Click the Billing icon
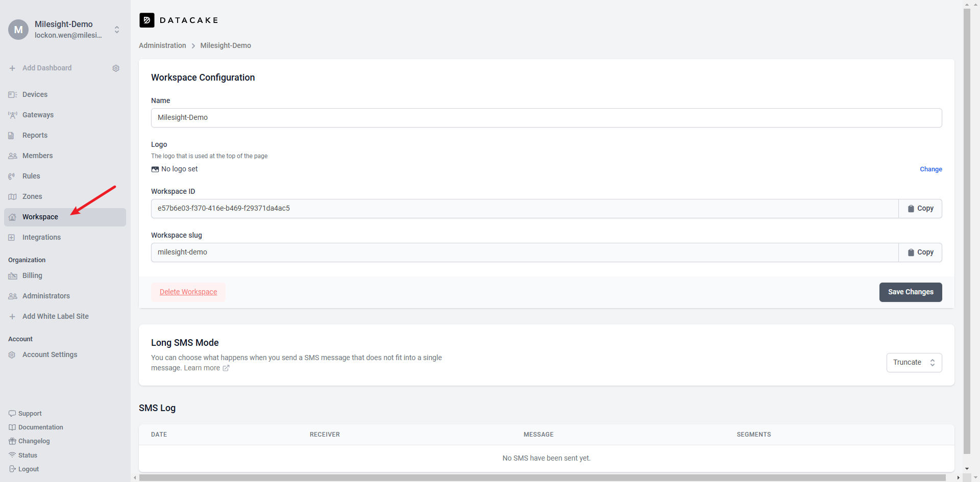 pos(13,276)
